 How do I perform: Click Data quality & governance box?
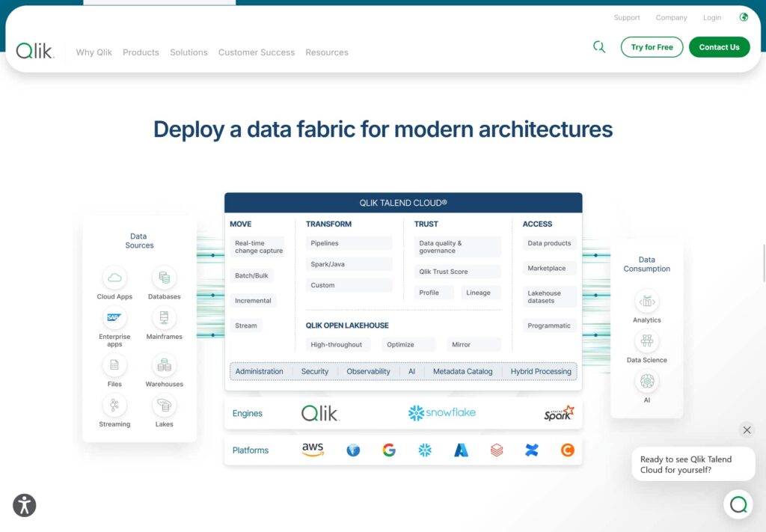tap(457, 247)
